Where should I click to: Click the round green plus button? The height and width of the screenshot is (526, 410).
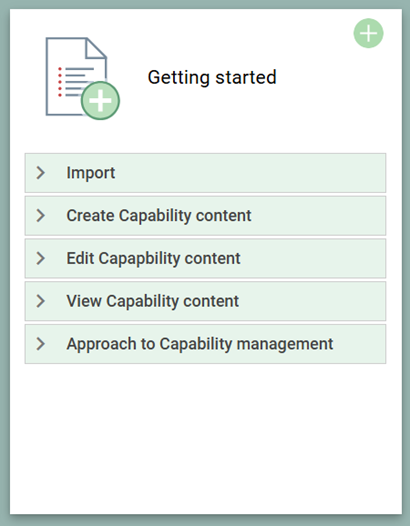(x=368, y=33)
